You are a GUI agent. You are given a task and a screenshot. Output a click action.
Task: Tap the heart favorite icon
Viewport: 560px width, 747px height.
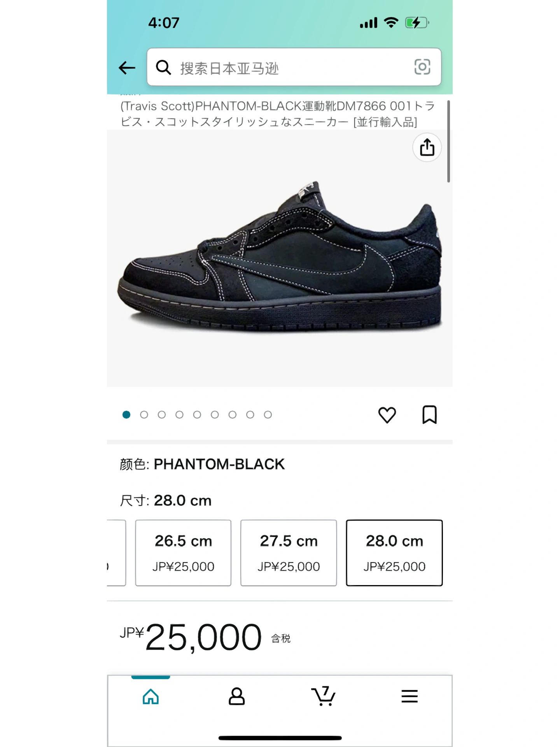point(387,415)
